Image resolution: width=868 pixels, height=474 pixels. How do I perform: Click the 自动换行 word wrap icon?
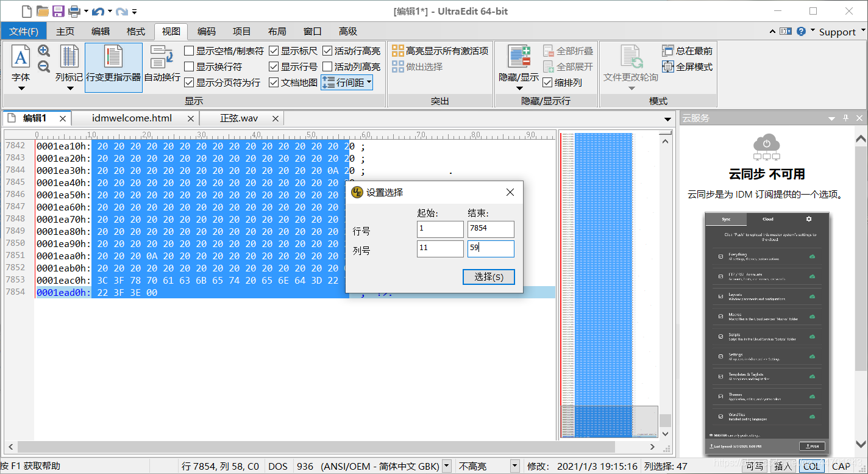(162, 57)
